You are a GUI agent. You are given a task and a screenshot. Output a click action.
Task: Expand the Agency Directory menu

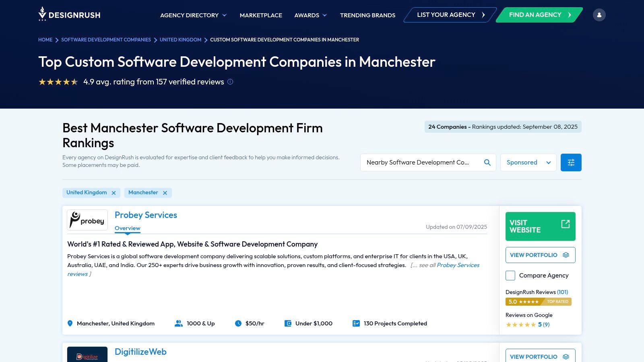tap(194, 15)
